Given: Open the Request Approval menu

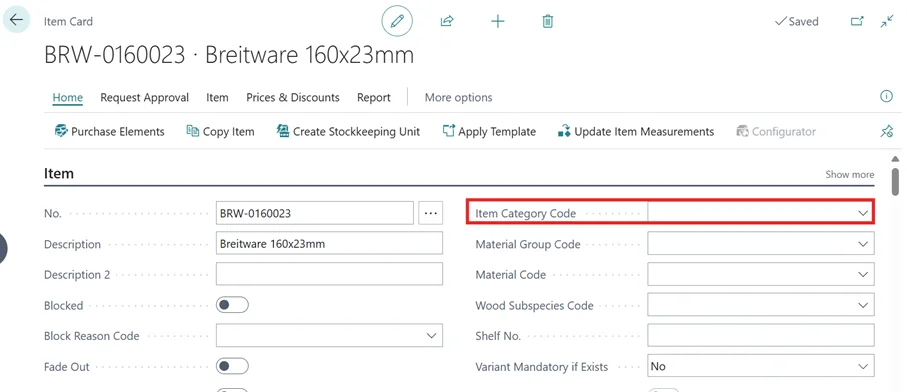Looking at the screenshot, I should [x=145, y=98].
